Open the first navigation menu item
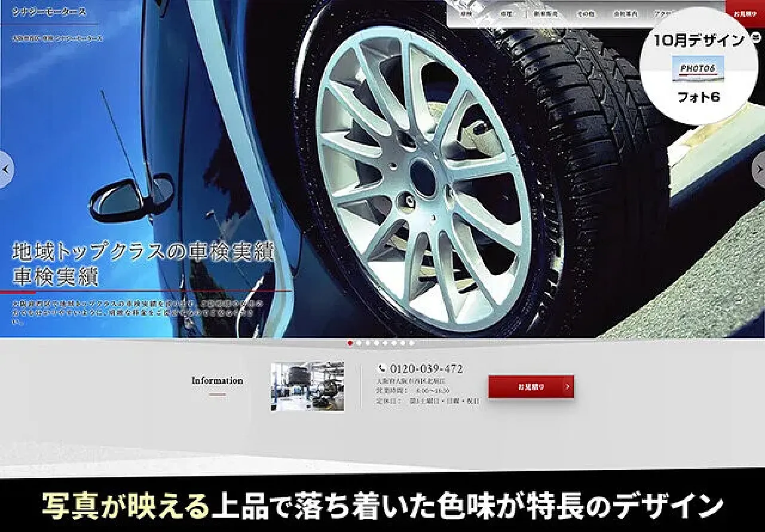 point(466,14)
